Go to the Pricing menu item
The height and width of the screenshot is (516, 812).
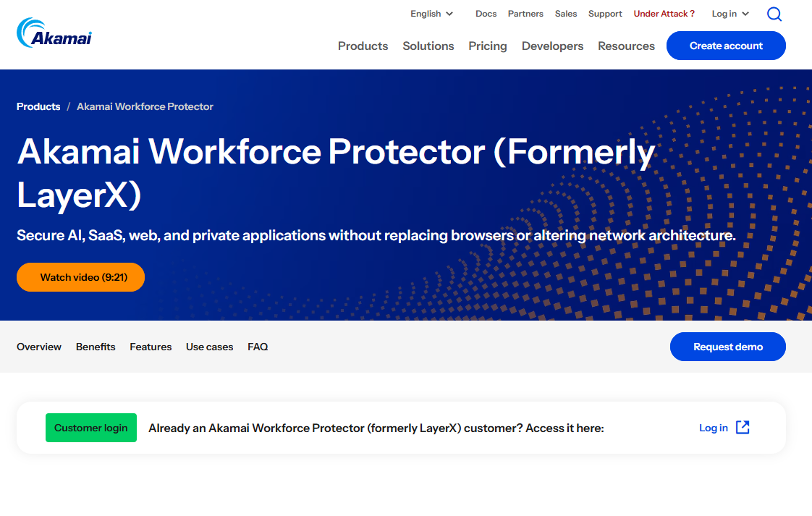coord(488,46)
